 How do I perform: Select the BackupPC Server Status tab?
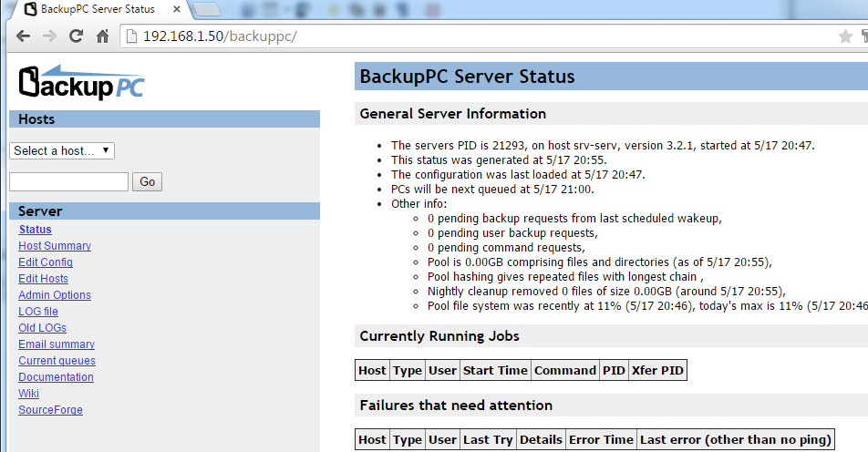click(x=98, y=9)
